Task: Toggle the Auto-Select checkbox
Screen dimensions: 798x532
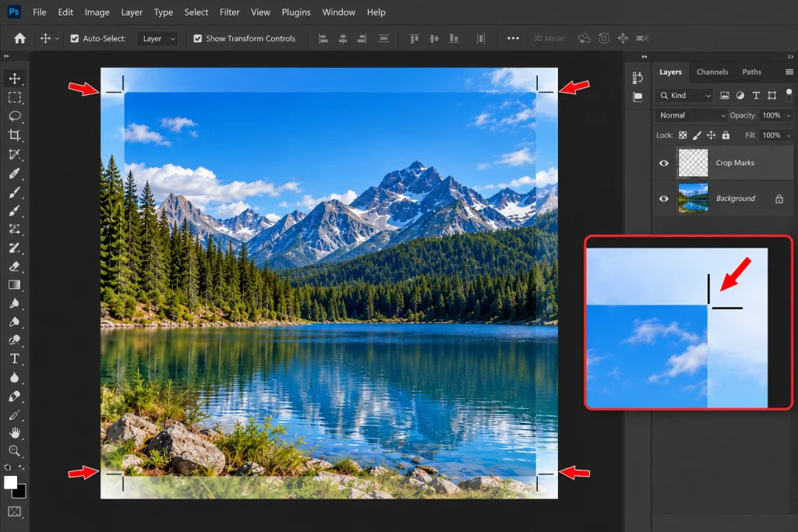Action: (74, 38)
